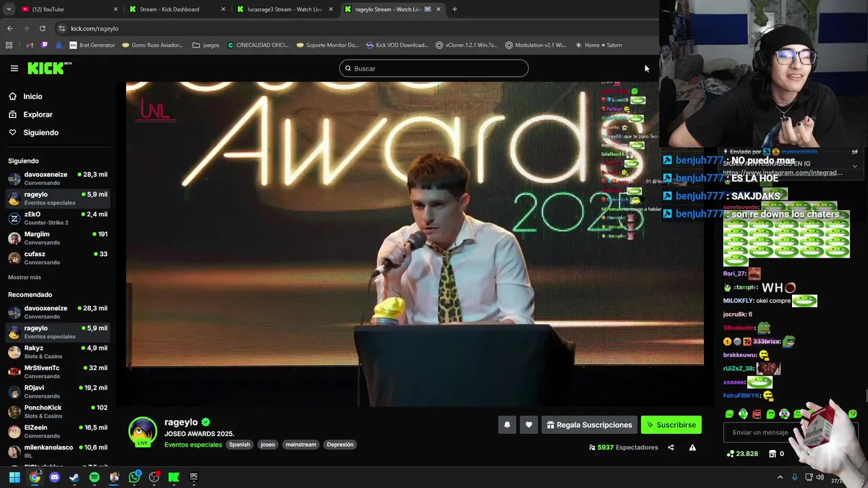Click Regala Suscripciones button
This screenshot has height=488, width=868.
pyautogui.click(x=589, y=425)
